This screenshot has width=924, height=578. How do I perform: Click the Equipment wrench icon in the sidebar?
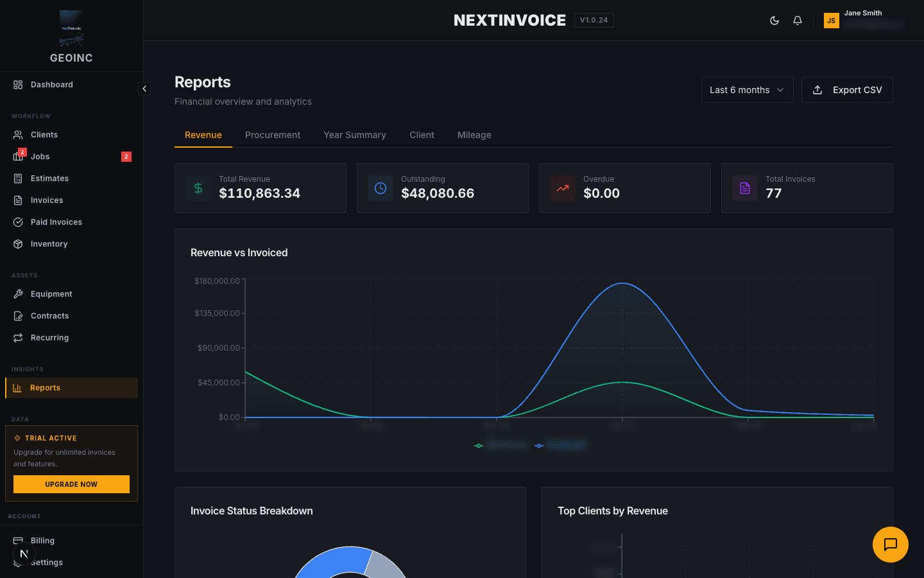click(x=18, y=294)
